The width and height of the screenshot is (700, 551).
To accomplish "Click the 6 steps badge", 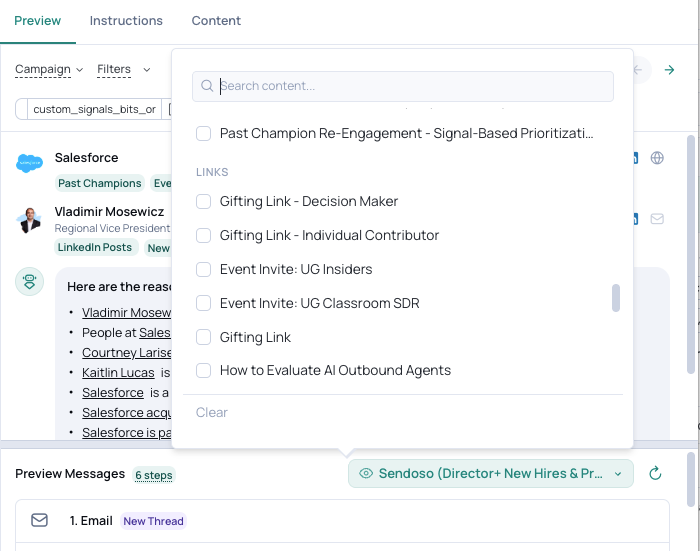I will tap(154, 475).
